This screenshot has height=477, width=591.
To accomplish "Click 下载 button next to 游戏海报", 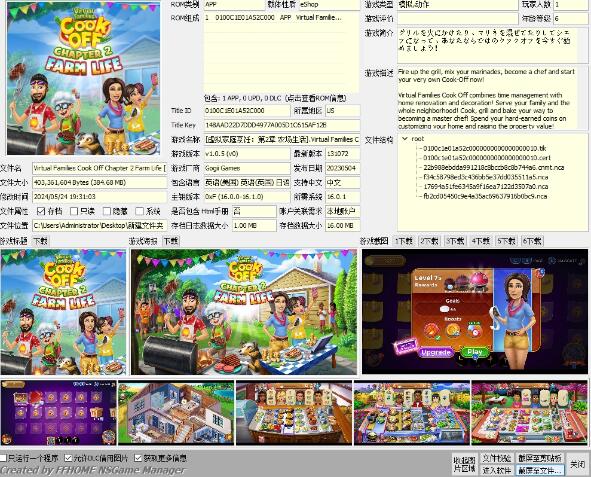I will coord(171,241).
